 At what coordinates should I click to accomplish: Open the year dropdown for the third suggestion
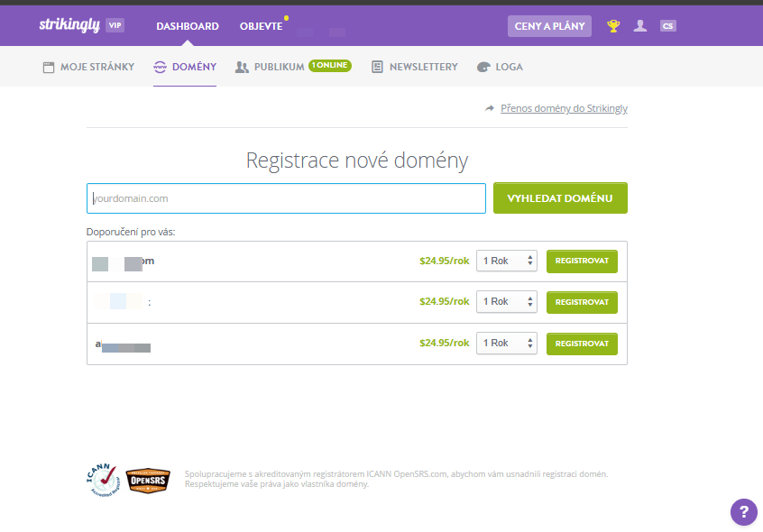(x=507, y=343)
